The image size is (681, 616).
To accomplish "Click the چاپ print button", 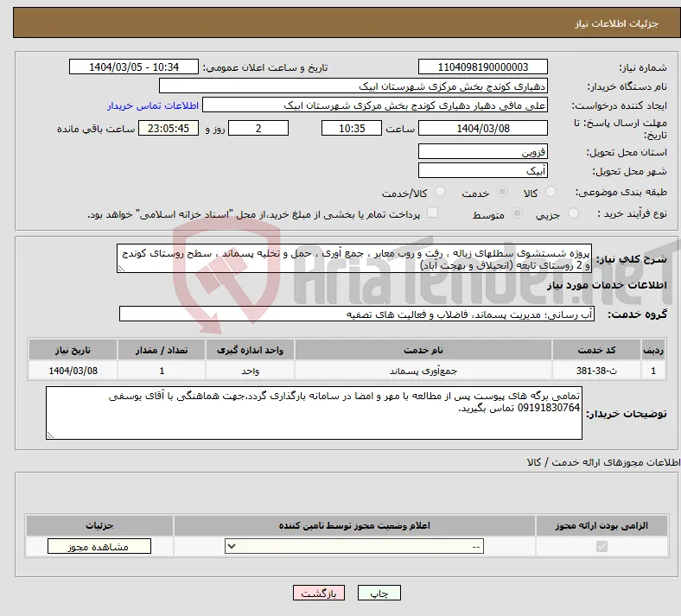I will pyautogui.click(x=379, y=593).
